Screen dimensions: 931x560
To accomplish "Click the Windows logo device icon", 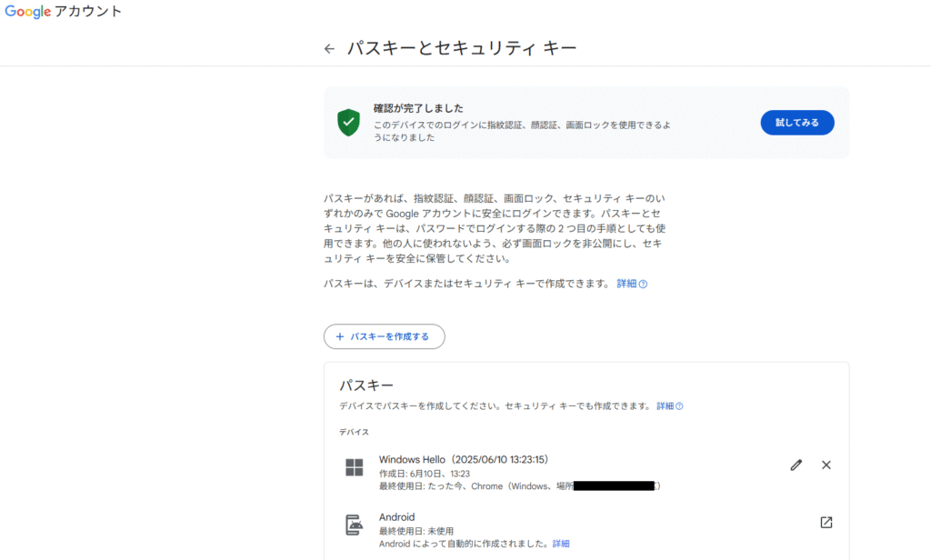I will (354, 467).
